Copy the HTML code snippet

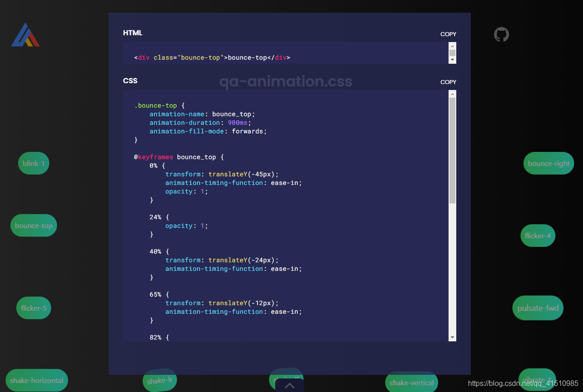[x=448, y=34]
